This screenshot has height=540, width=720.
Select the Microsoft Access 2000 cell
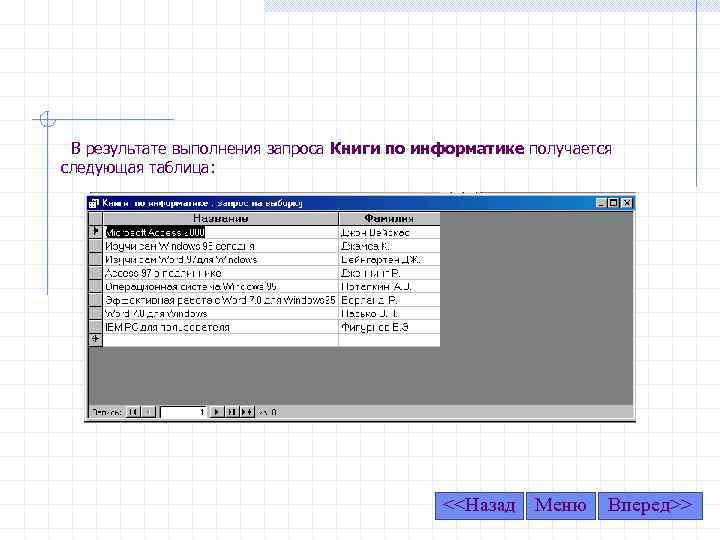[x=221, y=232]
